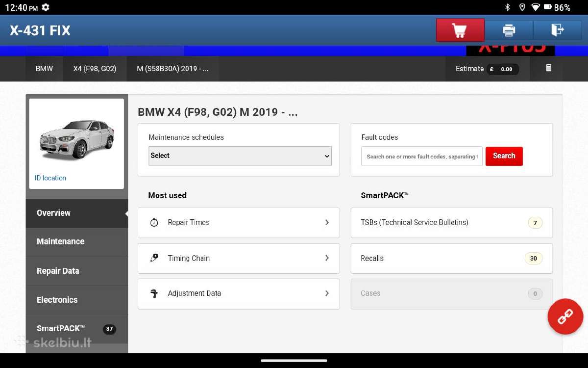Open the Timing Chain entry

tap(239, 258)
